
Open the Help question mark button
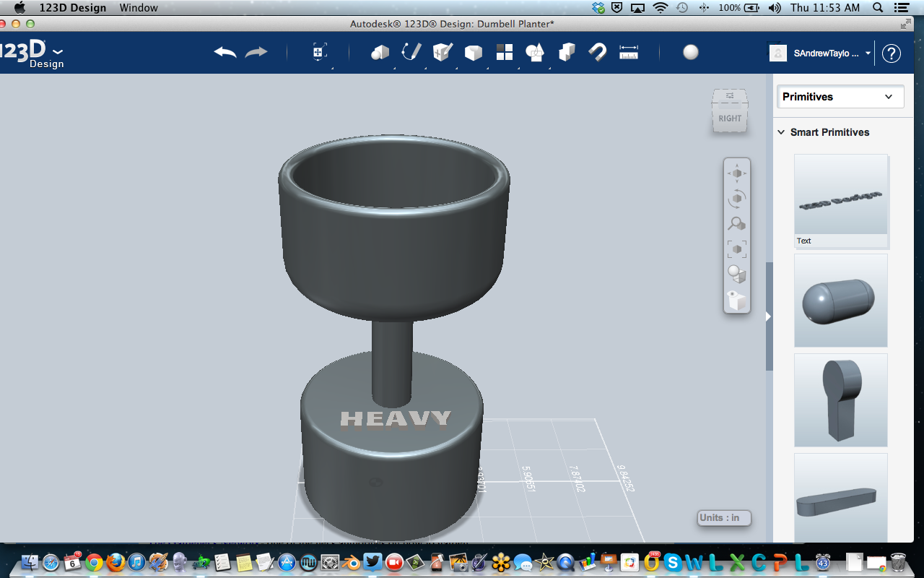(x=892, y=53)
